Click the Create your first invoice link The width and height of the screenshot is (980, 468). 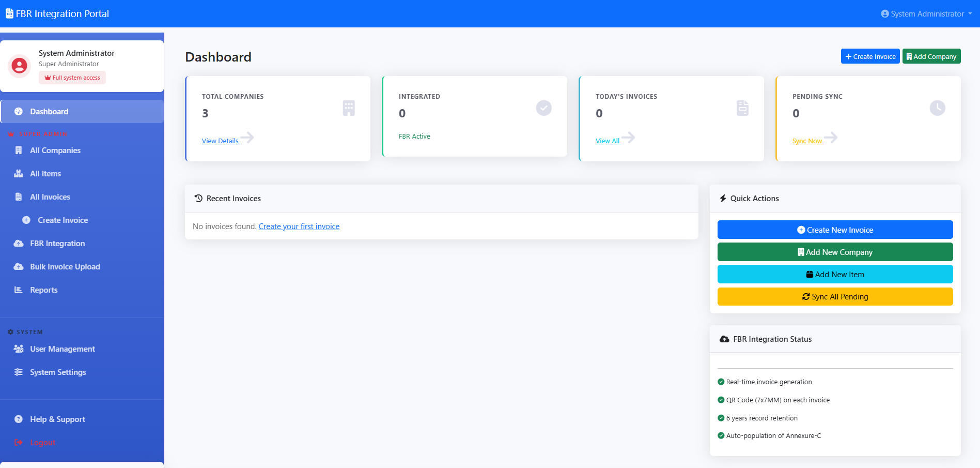[299, 226]
